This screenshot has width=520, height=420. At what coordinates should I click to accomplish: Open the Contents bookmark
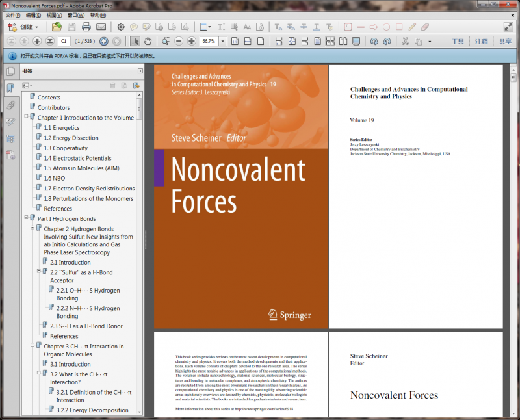(49, 98)
